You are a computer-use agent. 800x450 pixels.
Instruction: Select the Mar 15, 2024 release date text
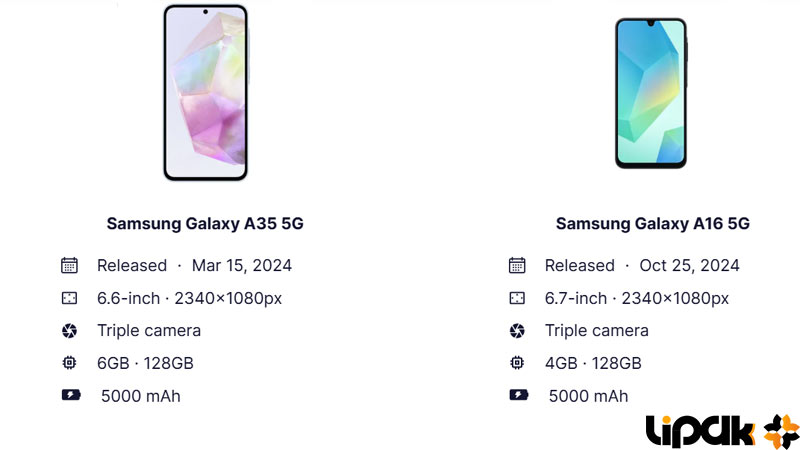pyautogui.click(x=242, y=265)
